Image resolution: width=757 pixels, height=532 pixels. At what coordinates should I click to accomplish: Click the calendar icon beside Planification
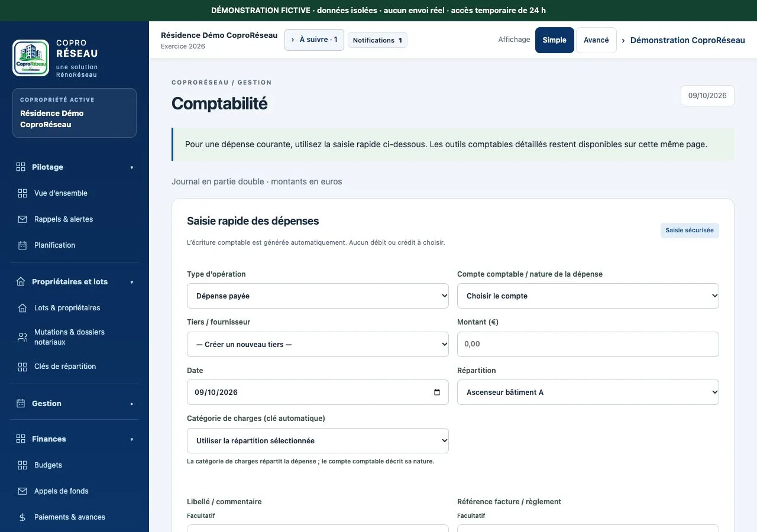tap(22, 245)
